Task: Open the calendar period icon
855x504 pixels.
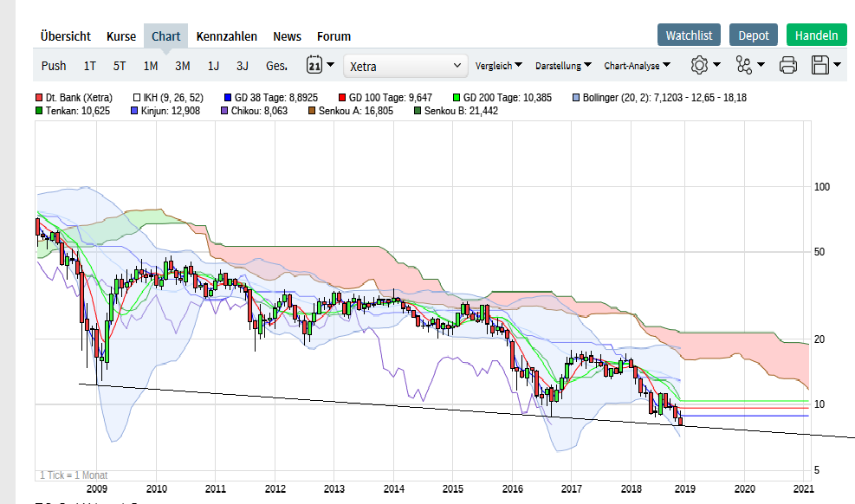Action: [314, 65]
